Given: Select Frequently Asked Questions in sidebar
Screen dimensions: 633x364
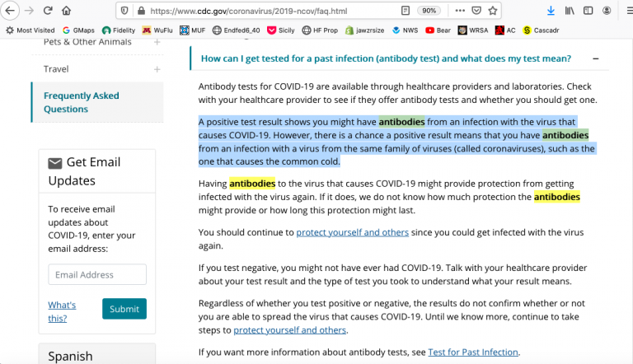Looking at the screenshot, I should pyautogui.click(x=81, y=102).
